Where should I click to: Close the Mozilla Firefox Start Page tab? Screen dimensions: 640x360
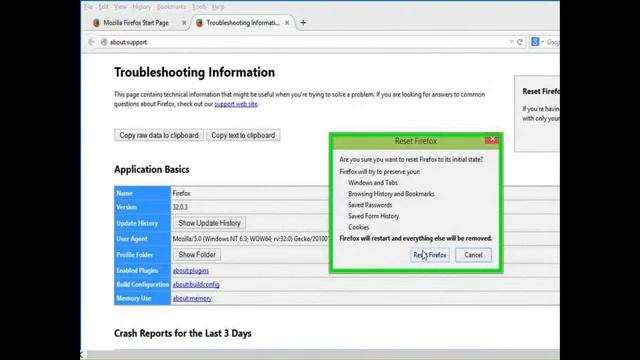tap(184, 23)
